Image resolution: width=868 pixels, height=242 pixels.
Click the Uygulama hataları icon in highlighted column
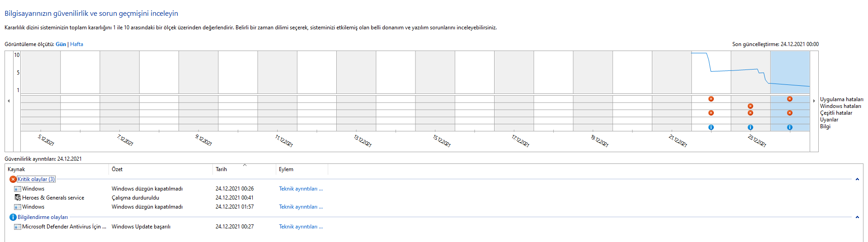coord(790,99)
